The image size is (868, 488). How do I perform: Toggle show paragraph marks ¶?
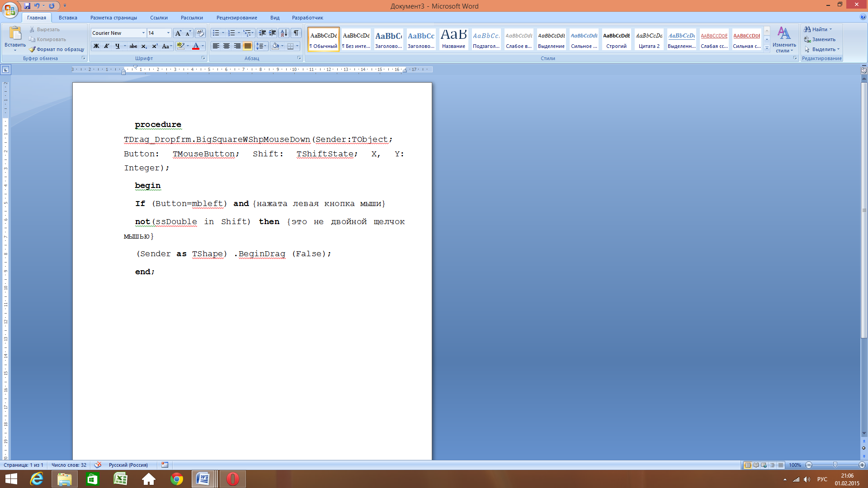tap(296, 33)
